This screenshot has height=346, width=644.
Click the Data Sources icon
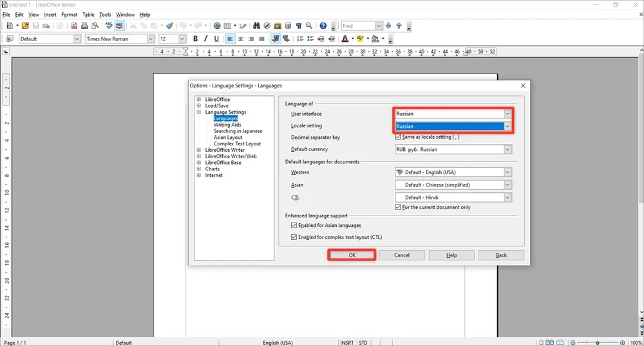click(288, 26)
